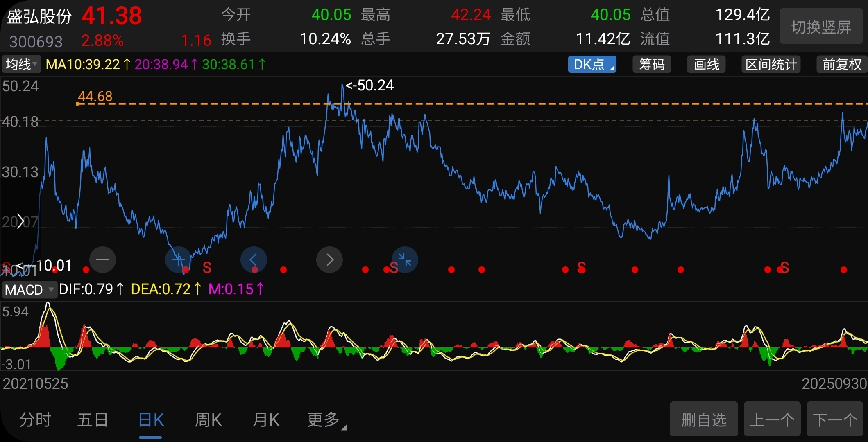Image resolution: width=868 pixels, height=442 pixels.
Task: Toggle 筹码 chip distribution view
Action: [x=652, y=65]
